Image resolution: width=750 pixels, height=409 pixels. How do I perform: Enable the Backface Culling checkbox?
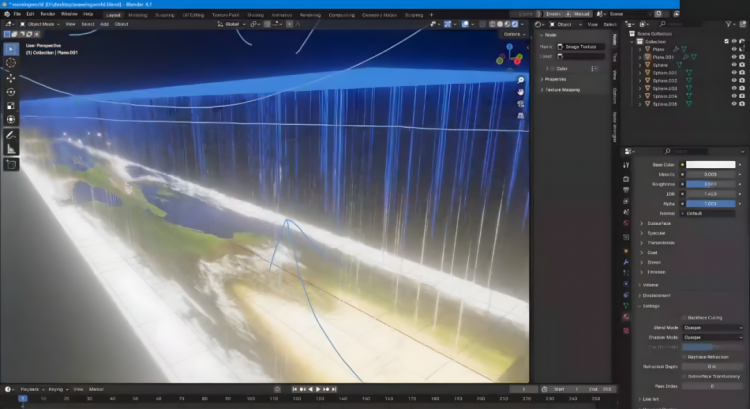pyautogui.click(x=684, y=318)
